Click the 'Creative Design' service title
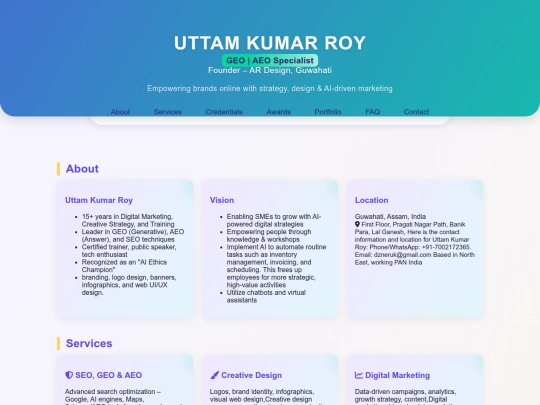The image size is (540, 405). (251, 375)
